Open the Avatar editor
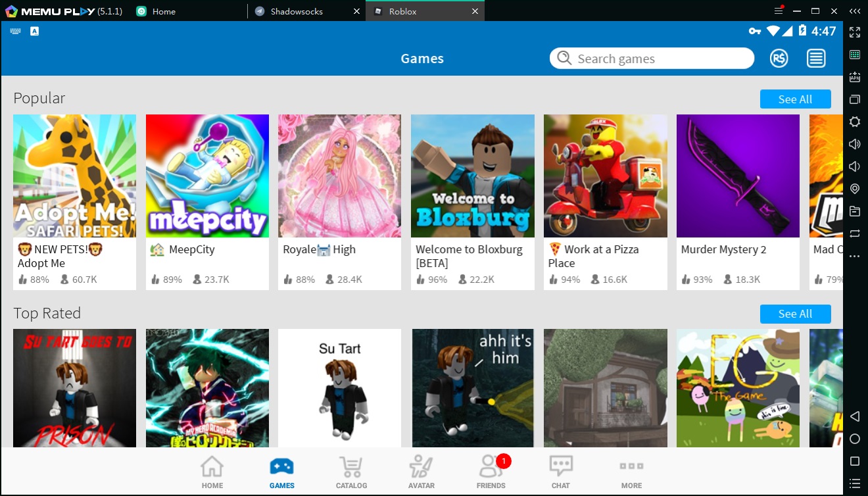This screenshot has height=496, width=868. pyautogui.click(x=421, y=472)
